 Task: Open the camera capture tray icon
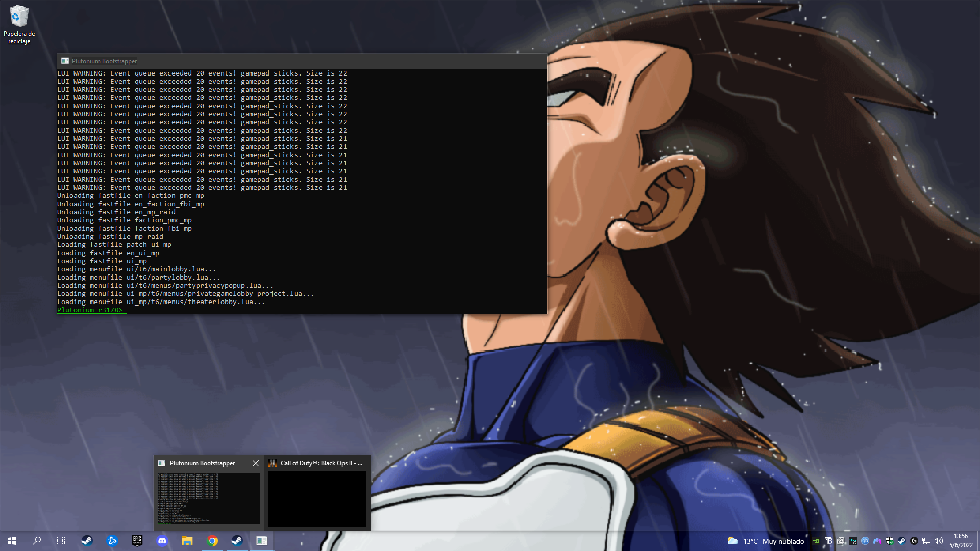[841, 541]
